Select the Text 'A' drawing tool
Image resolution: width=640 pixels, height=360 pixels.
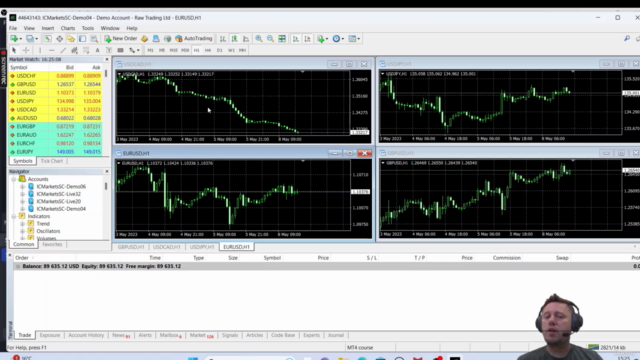(97, 50)
